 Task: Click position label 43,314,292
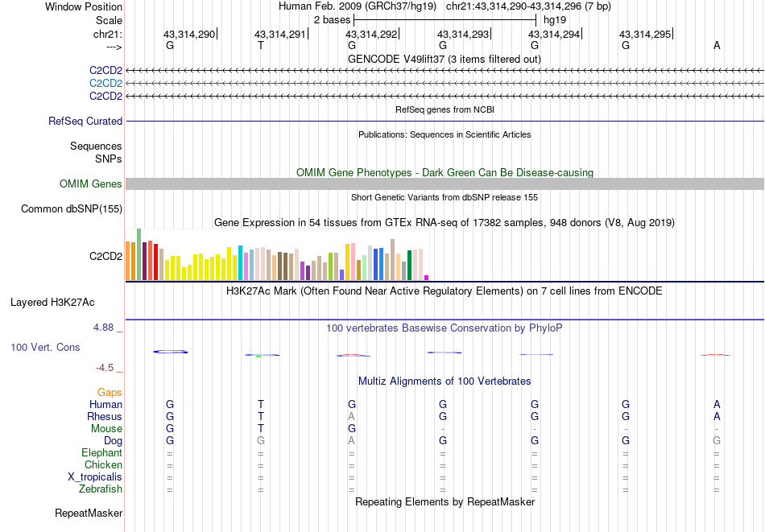371,34
